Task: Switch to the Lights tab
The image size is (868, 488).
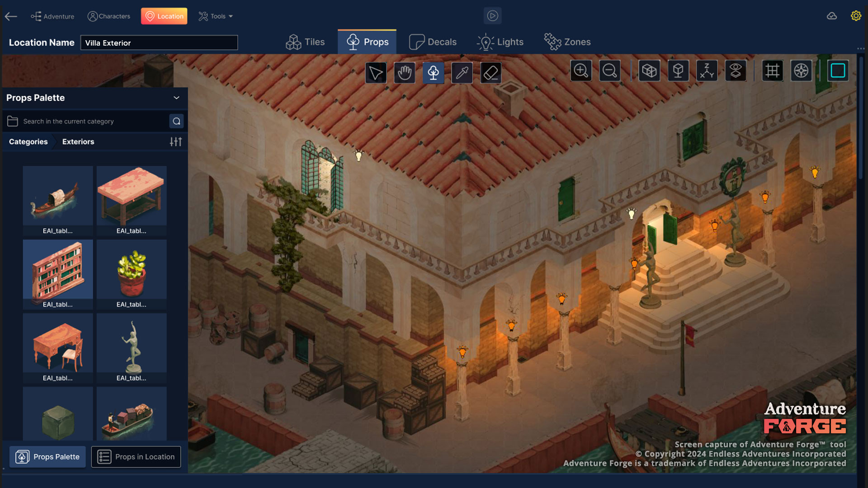Action: coord(500,42)
